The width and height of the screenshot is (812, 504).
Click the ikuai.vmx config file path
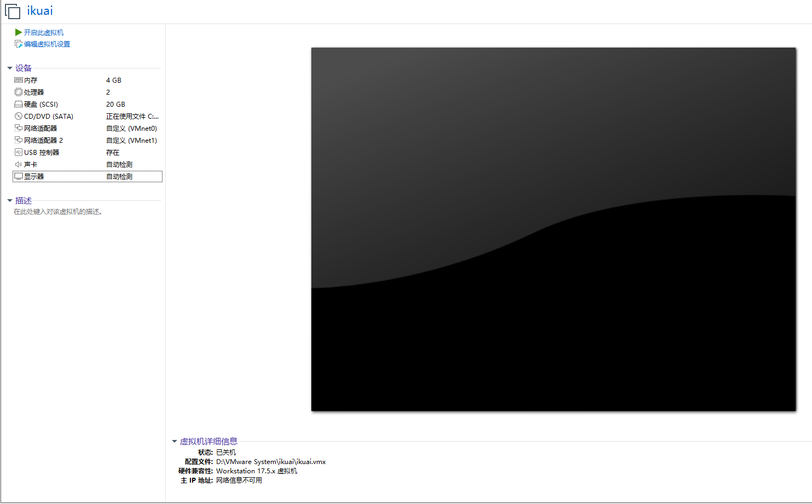tap(271, 461)
